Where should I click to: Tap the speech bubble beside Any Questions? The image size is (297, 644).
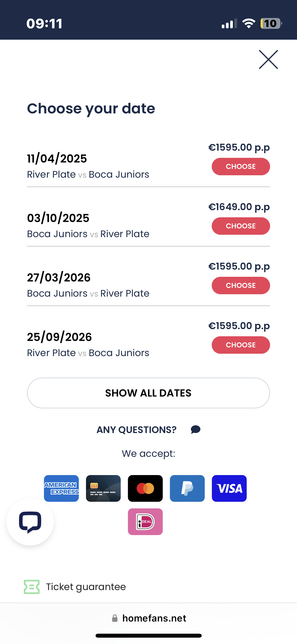(196, 430)
